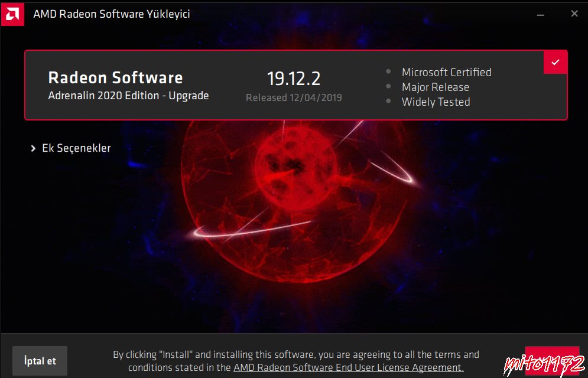Click the Widely Tested label
This screenshot has width=588, height=378.
tap(436, 102)
